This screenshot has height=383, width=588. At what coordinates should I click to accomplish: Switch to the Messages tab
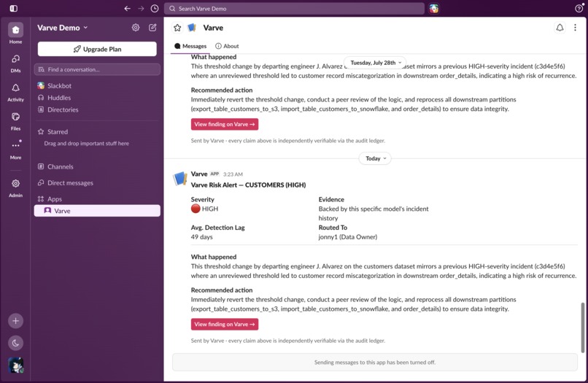coord(190,46)
